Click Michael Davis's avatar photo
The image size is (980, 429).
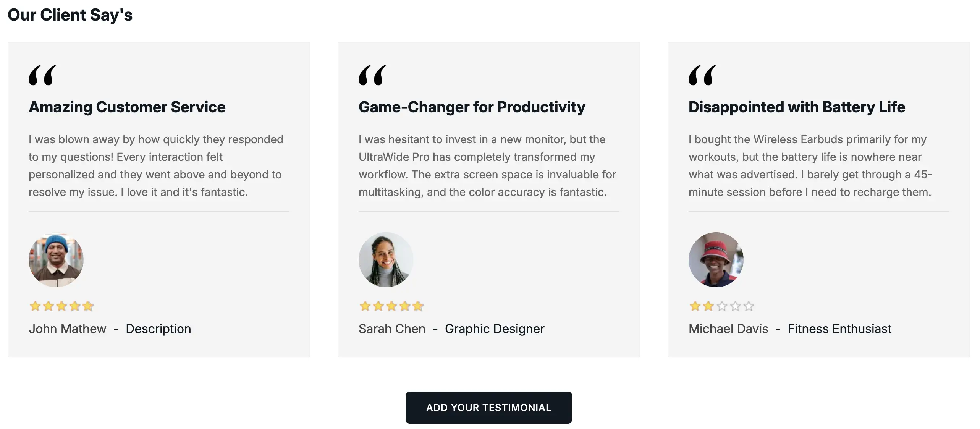pyautogui.click(x=716, y=260)
